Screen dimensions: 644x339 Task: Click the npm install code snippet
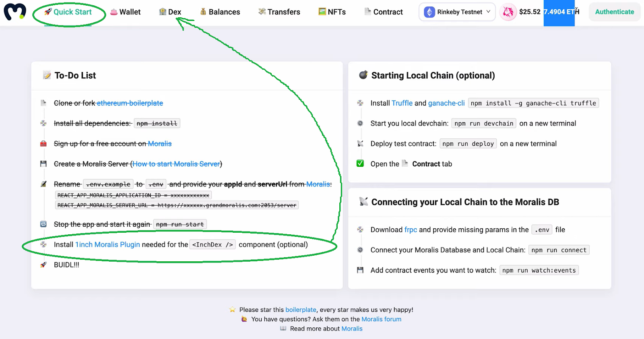click(157, 124)
